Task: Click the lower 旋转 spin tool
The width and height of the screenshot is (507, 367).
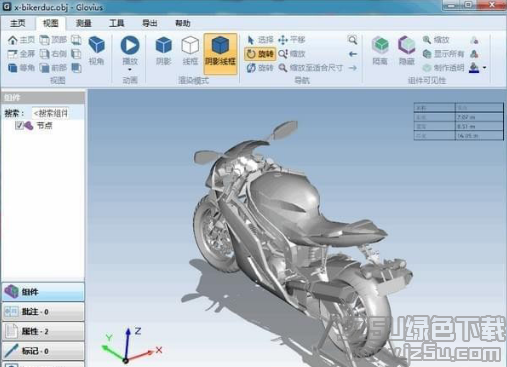Action: [260, 68]
